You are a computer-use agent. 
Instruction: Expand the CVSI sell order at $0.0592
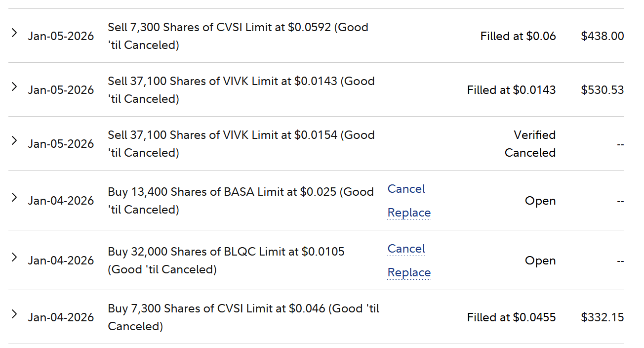click(x=14, y=33)
